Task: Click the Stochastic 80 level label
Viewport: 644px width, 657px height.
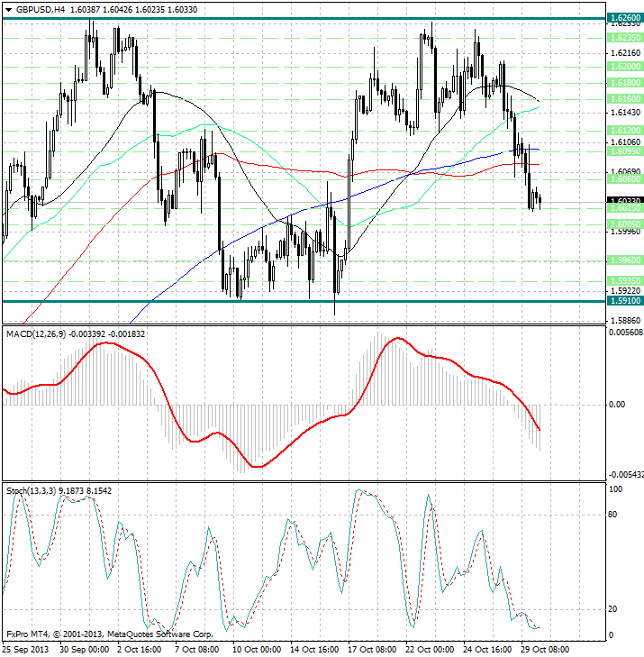Action: (612, 515)
